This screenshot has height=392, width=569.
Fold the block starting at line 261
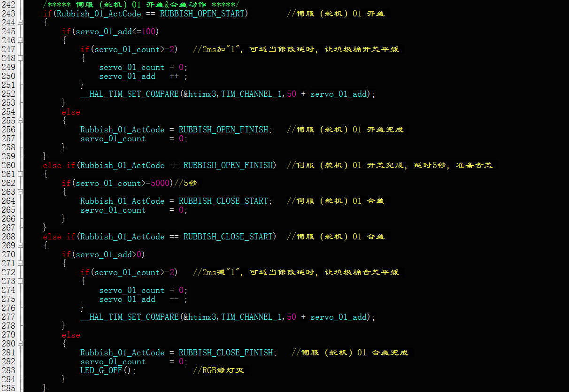point(20,174)
